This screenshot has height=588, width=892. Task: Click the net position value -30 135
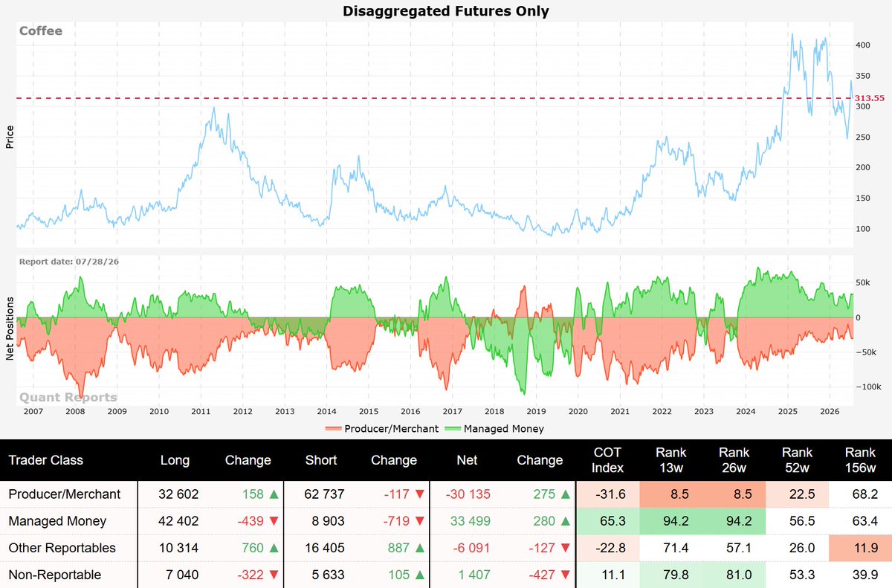point(467,494)
